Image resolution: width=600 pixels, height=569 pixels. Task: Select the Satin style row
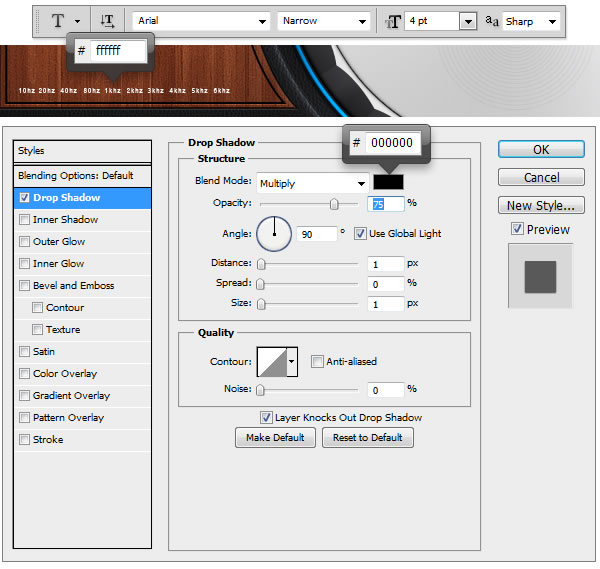(82, 352)
